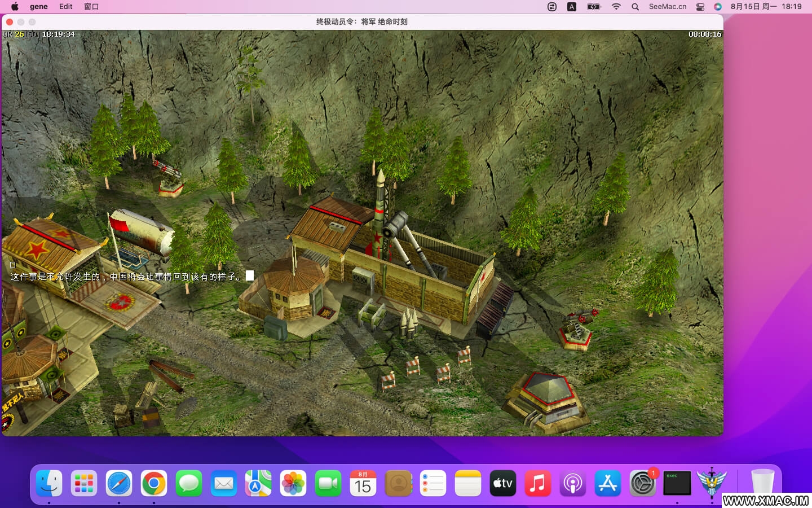Open Calendar showing 15 in Dock
812x508 pixels.
click(363, 483)
